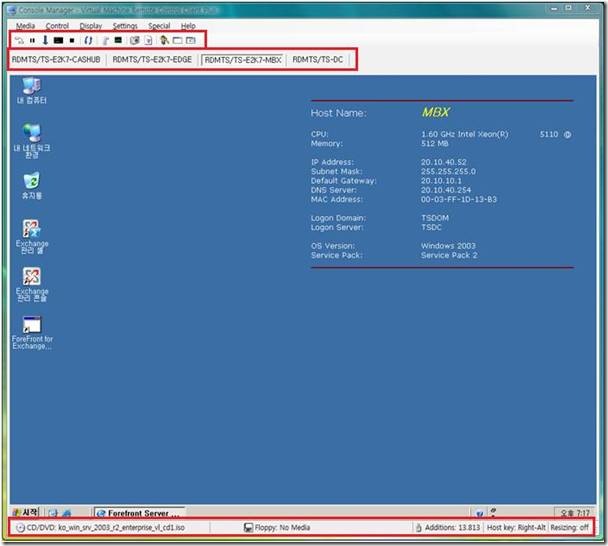Click the pause icon in the toolbar
Screen dimensions: 608x546
[32, 40]
